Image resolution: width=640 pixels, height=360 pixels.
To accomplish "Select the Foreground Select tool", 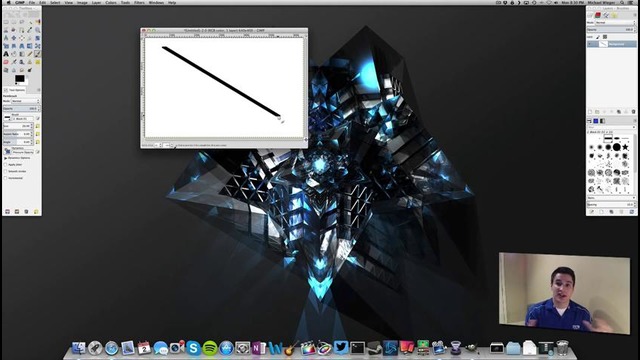I will [13, 30].
